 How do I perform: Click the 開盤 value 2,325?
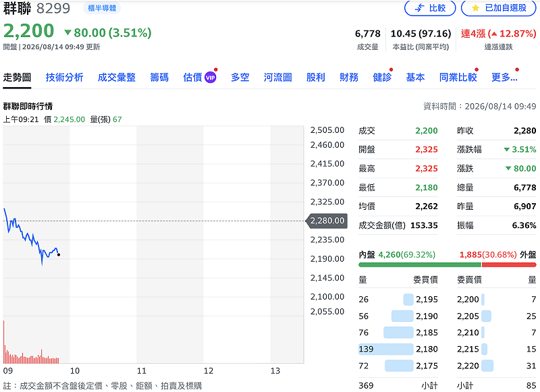(427, 149)
